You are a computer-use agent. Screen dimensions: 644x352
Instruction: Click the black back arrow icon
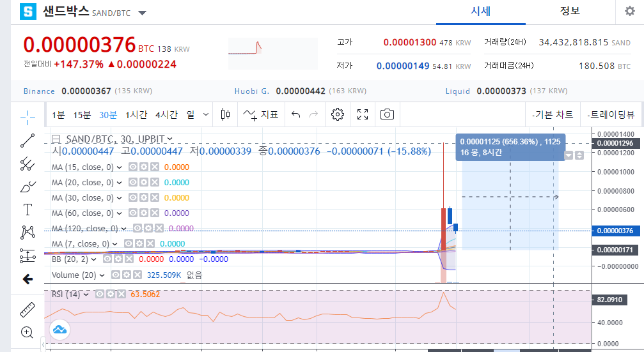(x=27, y=279)
